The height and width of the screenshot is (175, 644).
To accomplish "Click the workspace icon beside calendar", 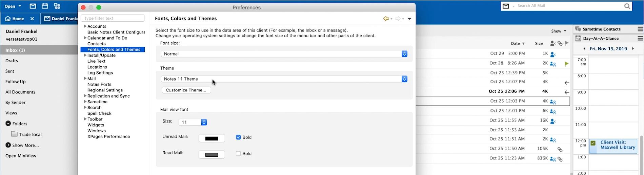I will point(57,6).
